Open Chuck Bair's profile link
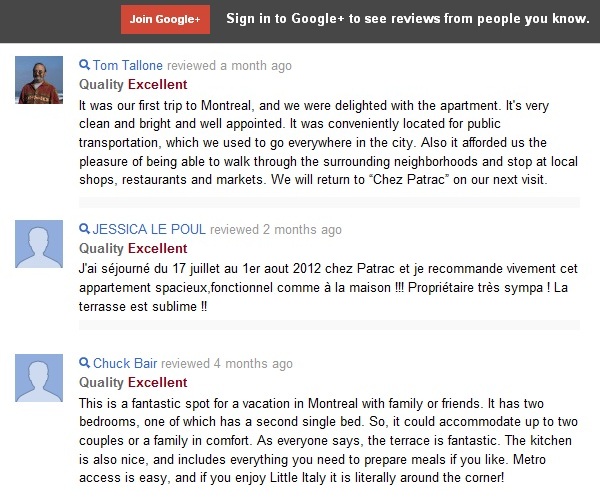This screenshot has height=500, width=600. click(125, 363)
